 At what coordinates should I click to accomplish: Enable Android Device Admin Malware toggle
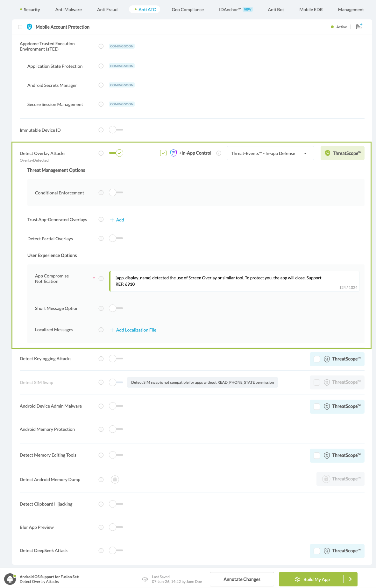tap(116, 406)
